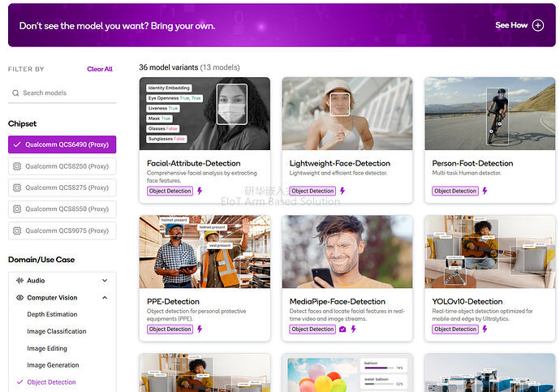The height and width of the screenshot is (392, 560).
Task: Click the badge icon on MediaPipe-Face-Detection card
Action: pos(342,330)
